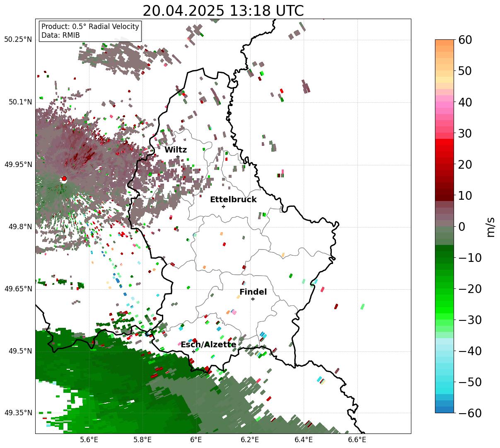Select the Wiltz city label
The height and width of the screenshot is (448, 500).
[x=176, y=150]
